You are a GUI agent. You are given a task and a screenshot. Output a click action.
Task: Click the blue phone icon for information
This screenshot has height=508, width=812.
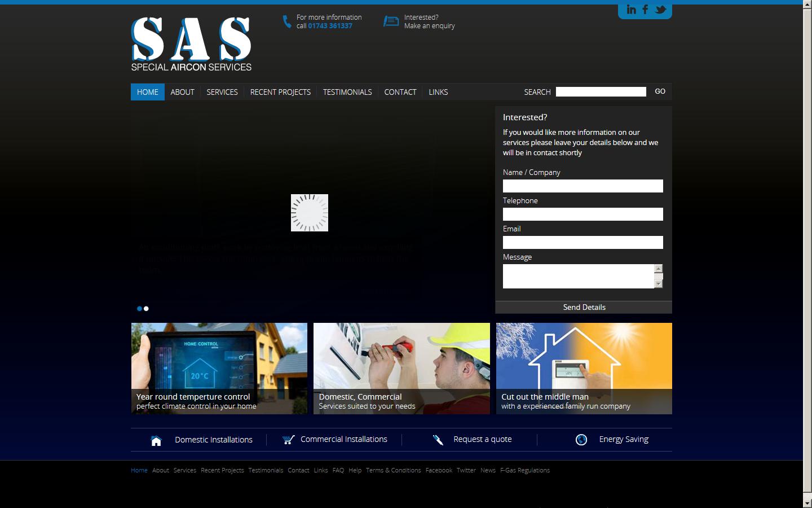pyautogui.click(x=285, y=21)
